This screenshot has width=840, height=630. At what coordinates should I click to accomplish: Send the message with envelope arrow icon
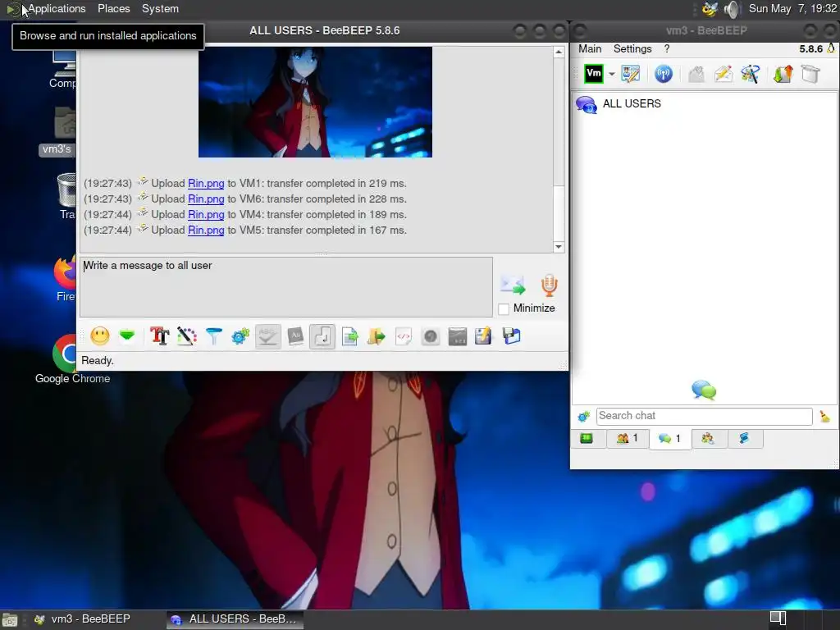coord(513,285)
